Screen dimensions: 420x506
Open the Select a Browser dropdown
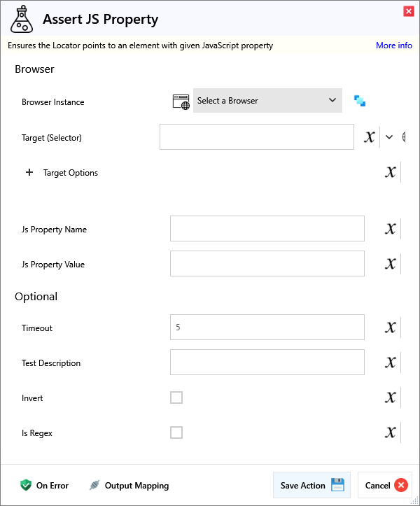[x=267, y=101]
